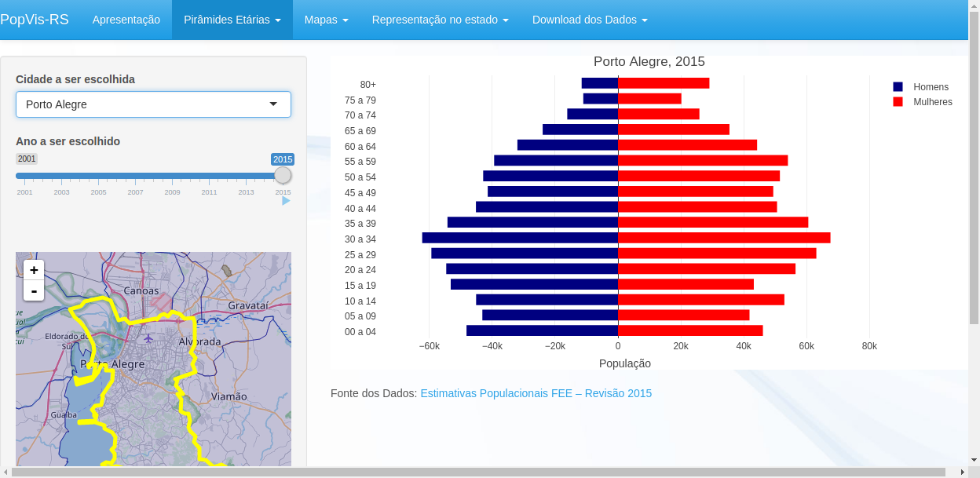Click the 30 a 34 female red bar
The height and width of the screenshot is (478, 980).
pos(723,238)
